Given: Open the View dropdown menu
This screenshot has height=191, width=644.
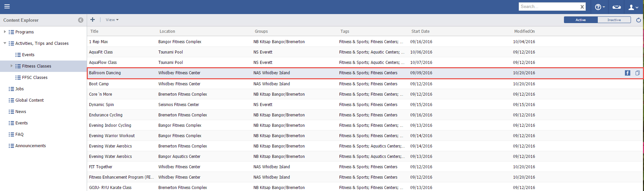Looking at the screenshot, I should (112, 20).
